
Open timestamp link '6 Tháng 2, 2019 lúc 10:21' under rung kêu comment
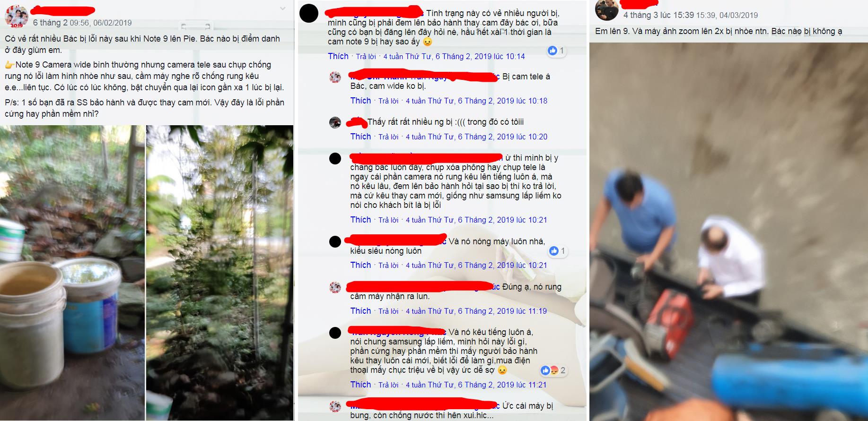tap(502, 220)
